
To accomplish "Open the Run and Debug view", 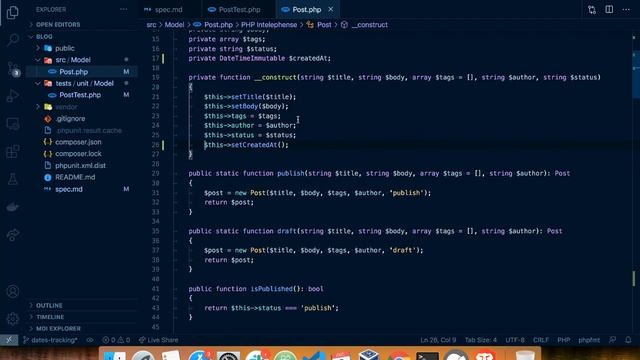I will click(13, 96).
